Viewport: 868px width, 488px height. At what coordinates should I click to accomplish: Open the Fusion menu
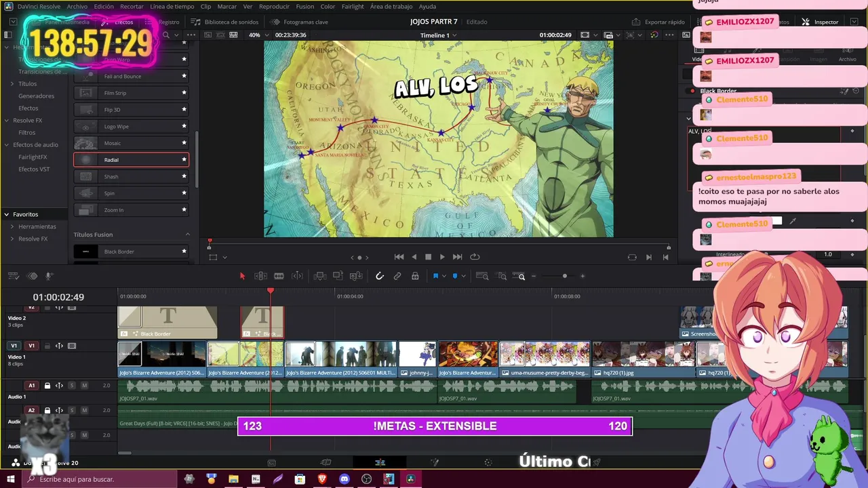click(x=305, y=6)
